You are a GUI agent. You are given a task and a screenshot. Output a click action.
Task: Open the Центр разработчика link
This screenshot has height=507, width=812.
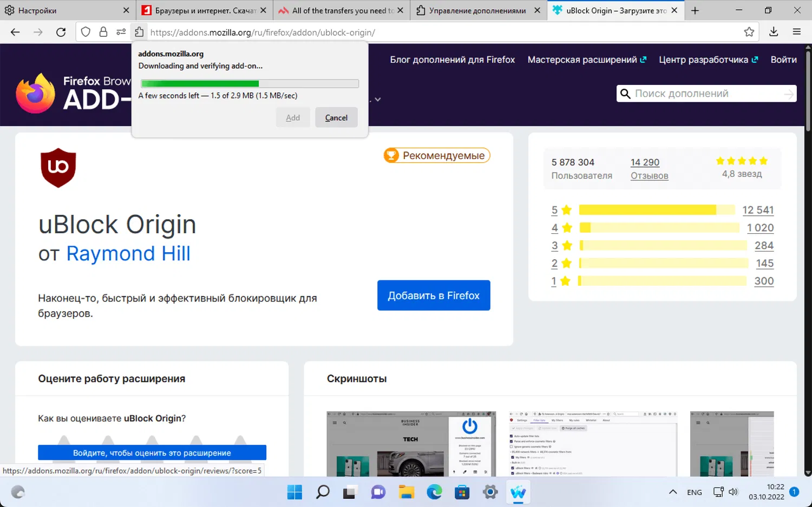coord(708,60)
